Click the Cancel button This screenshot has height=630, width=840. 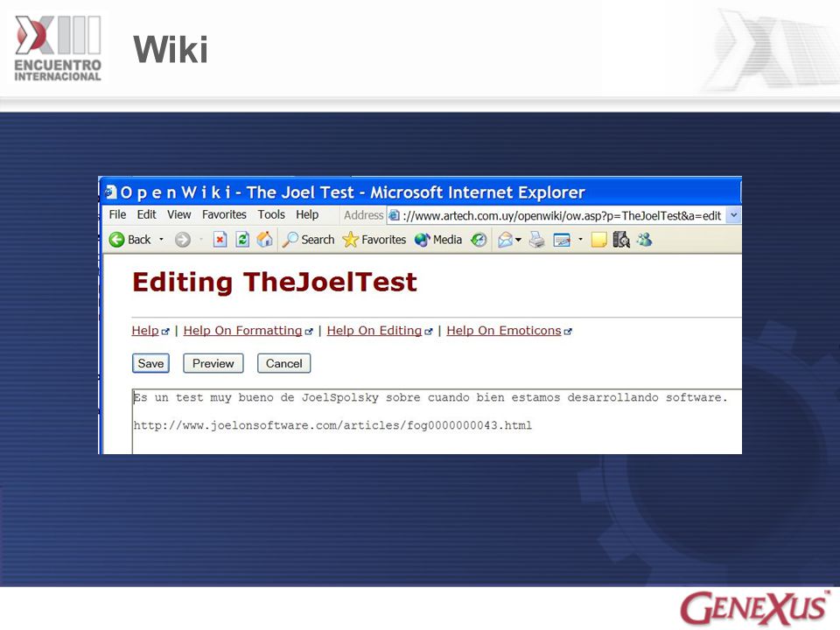coord(283,363)
